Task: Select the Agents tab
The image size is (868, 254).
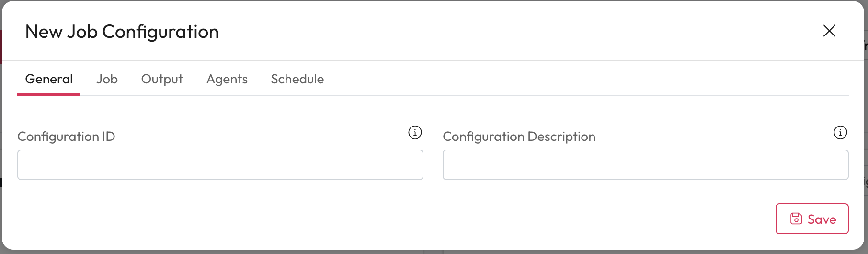Action: point(227,79)
